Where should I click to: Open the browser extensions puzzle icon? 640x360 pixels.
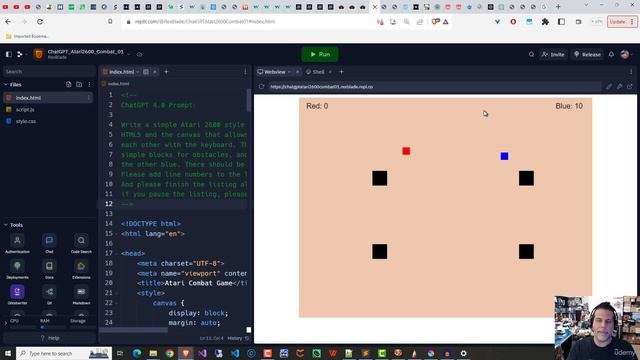(545, 22)
